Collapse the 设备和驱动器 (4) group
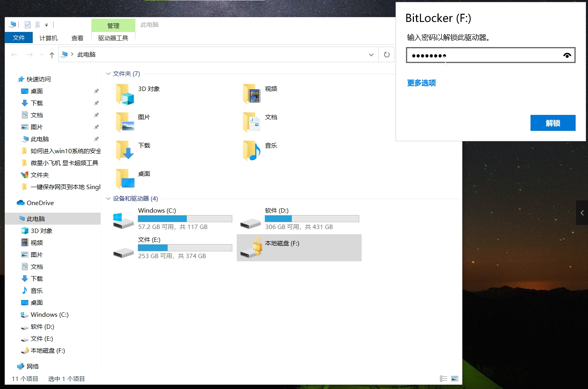This screenshot has width=588, height=389. [x=108, y=199]
